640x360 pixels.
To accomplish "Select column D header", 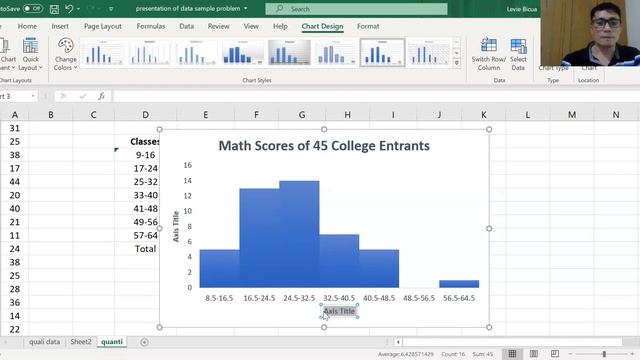I will click(145, 115).
